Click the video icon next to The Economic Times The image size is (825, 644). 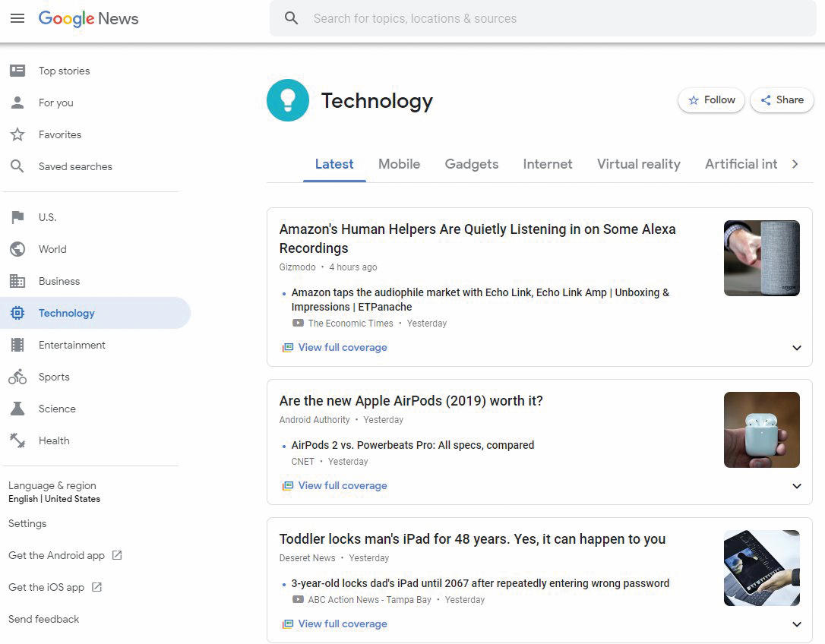(x=298, y=323)
